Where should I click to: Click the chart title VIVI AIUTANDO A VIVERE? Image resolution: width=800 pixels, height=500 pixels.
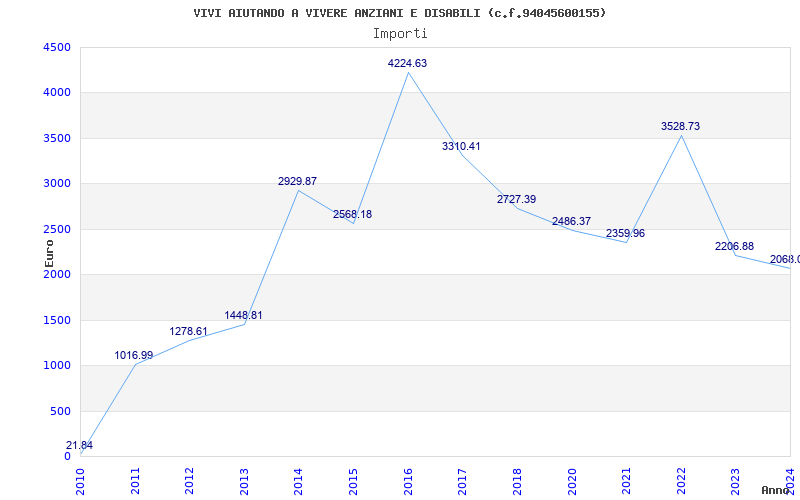[400, 13]
